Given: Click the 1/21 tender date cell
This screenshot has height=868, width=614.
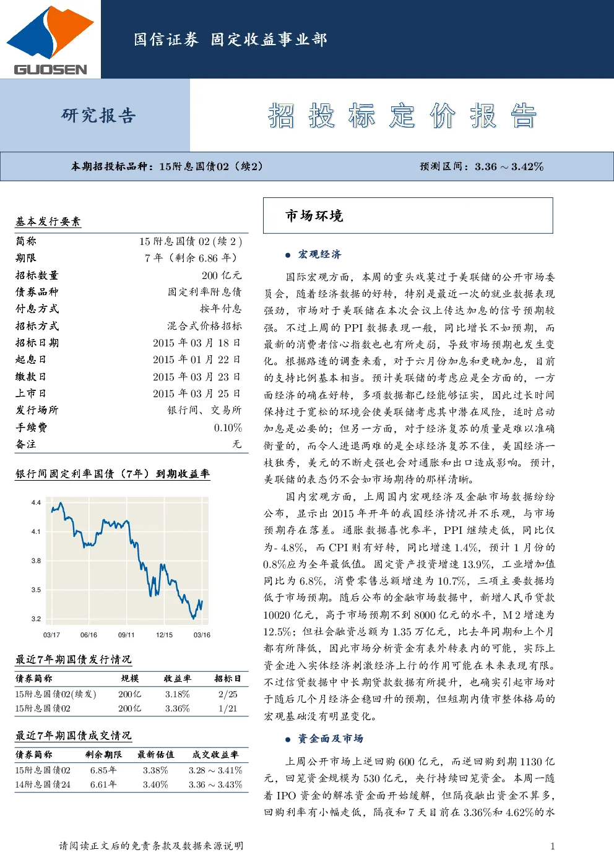Looking at the screenshot, I should click(x=228, y=708).
